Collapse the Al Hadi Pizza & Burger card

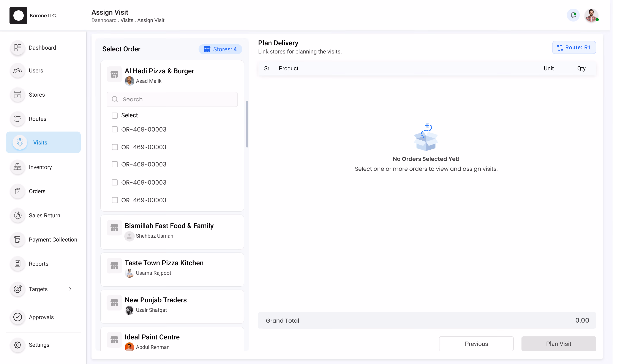pyautogui.click(x=172, y=76)
